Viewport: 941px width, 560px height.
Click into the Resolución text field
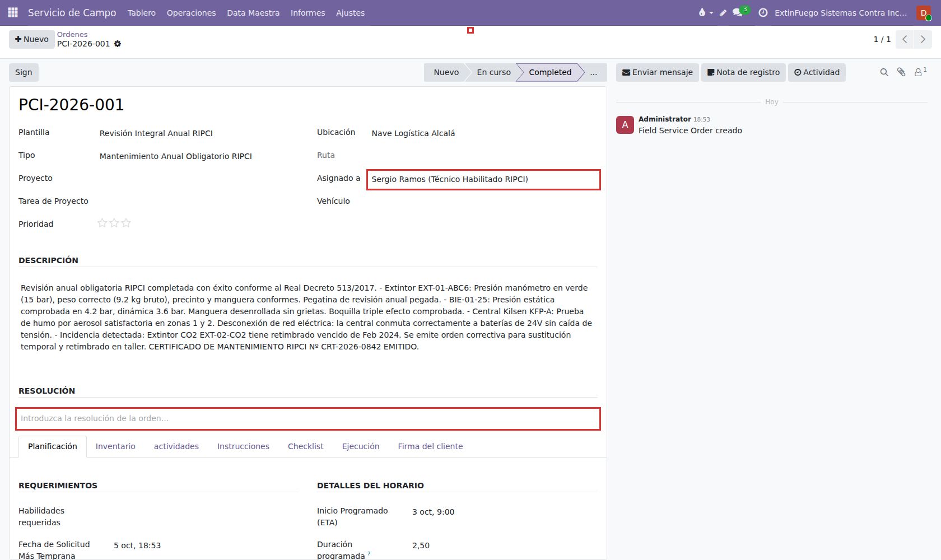point(308,418)
